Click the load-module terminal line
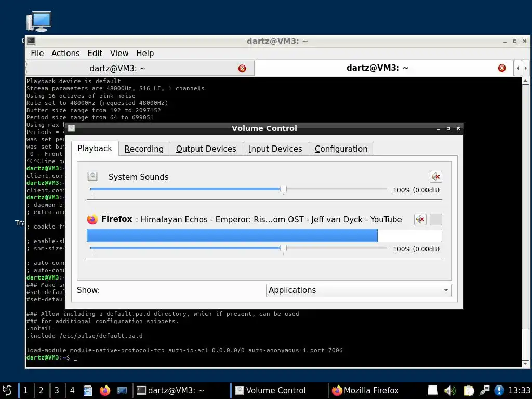This screenshot has width=532, height=399. tap(184, 350)
